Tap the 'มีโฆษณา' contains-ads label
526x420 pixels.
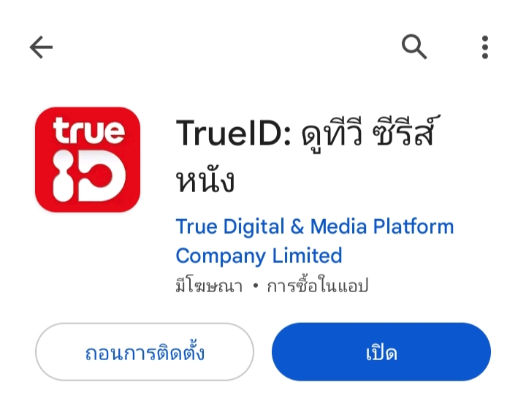pyautogui.click(x=209, y=286)
